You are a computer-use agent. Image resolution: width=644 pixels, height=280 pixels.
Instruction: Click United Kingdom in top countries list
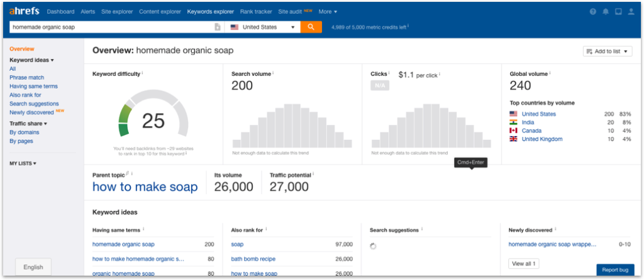[x=542, y=139]
